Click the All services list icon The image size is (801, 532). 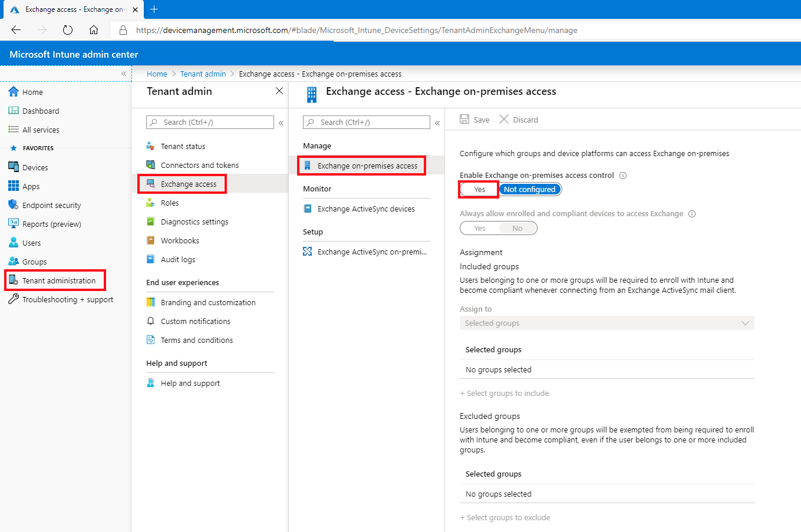[x=14, y=130]
